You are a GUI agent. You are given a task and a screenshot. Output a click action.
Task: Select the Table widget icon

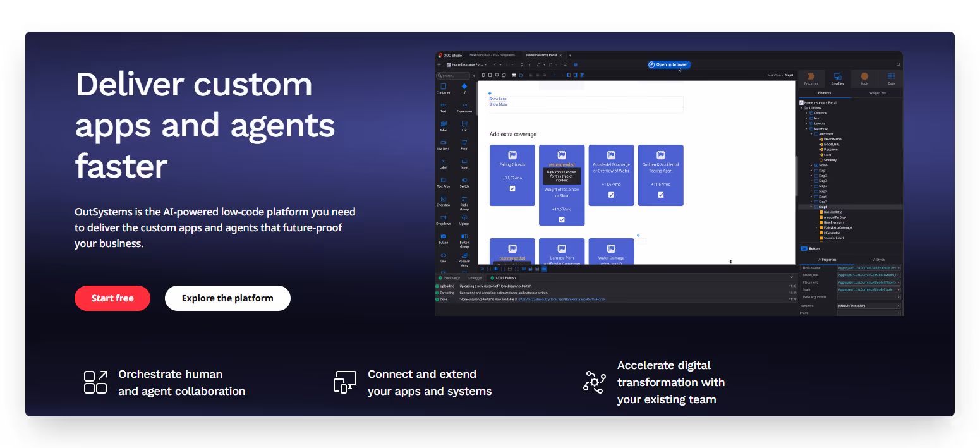(x=443, y=123)
